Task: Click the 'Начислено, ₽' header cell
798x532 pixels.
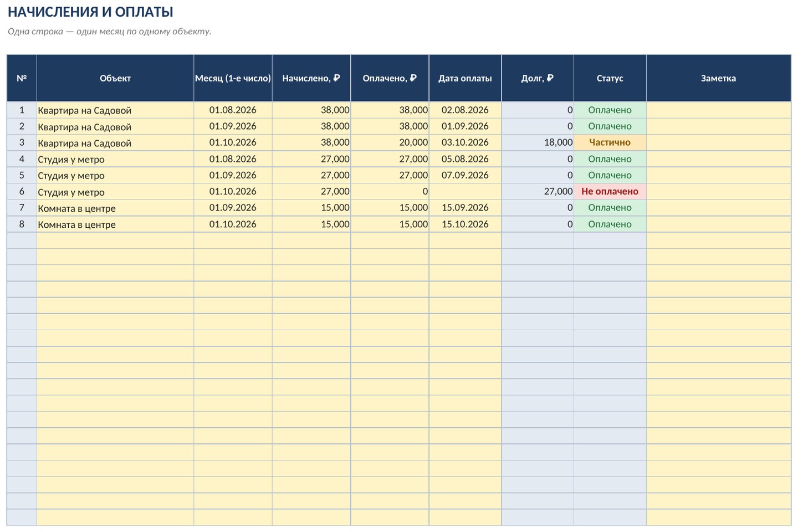Action: point(311,78)
